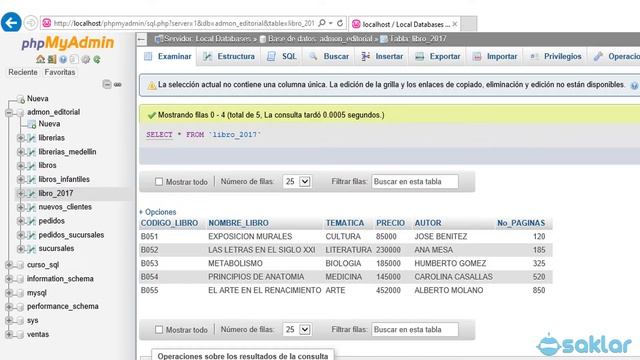Viewport: 640px width, 360px height.
Task: Open the Insertar tab
Action: (x=382, y=56)
